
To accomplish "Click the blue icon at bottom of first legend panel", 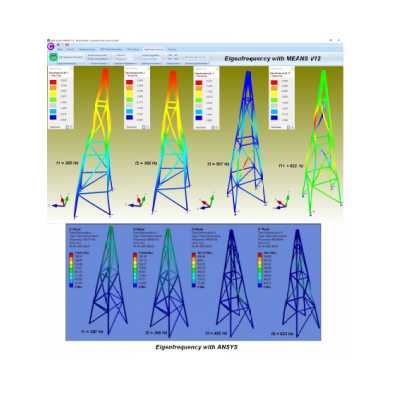I will point(67,127).
